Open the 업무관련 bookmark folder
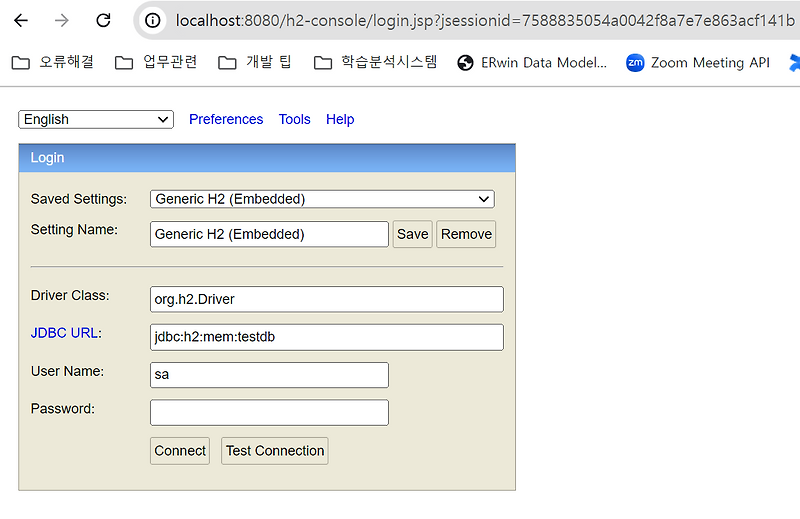The image size is (800, 519). 156,62
